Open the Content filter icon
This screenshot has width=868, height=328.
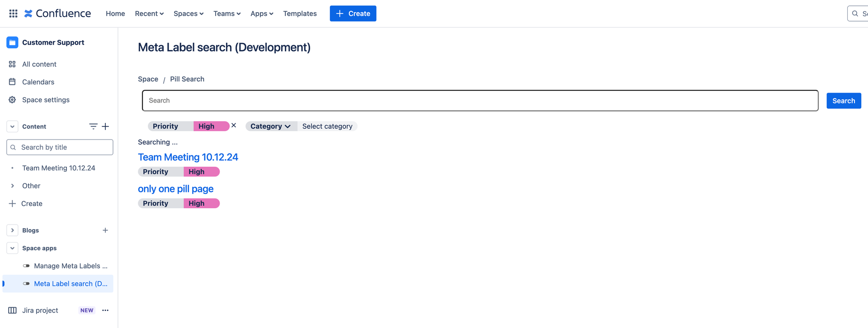coord(93,127)
